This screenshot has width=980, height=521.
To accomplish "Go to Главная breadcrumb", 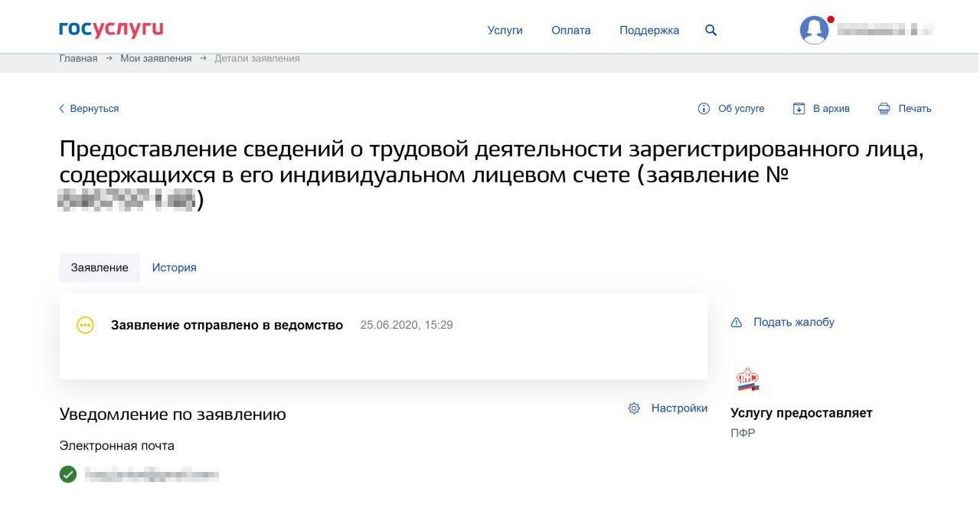I will tap(78, 58).
